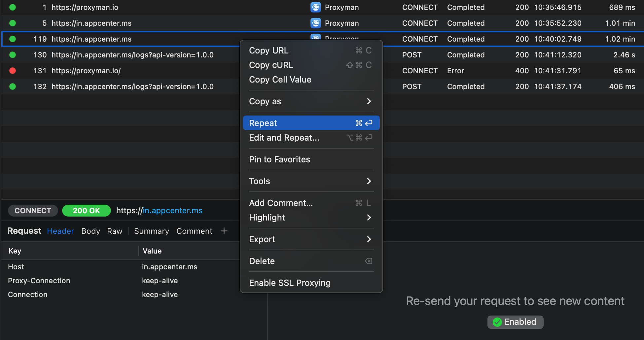Click the 200 OK status badge
Screen dimensions: 644x340
(x=86, y=211)
